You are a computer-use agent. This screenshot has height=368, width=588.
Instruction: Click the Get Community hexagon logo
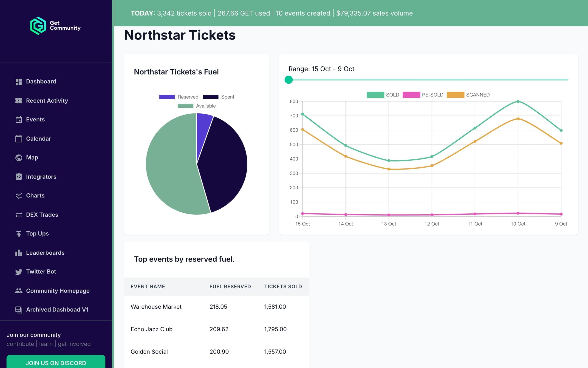coord(38,26)
